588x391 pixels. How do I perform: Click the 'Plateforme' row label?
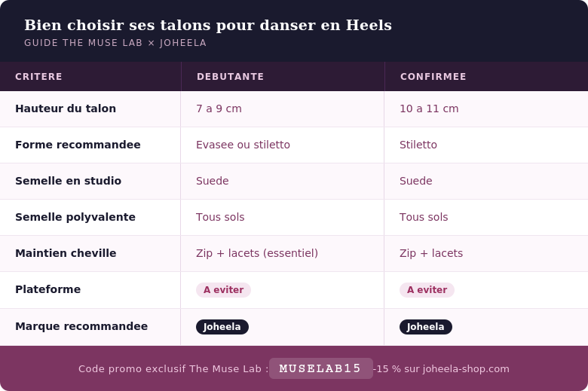pos(47,289)
